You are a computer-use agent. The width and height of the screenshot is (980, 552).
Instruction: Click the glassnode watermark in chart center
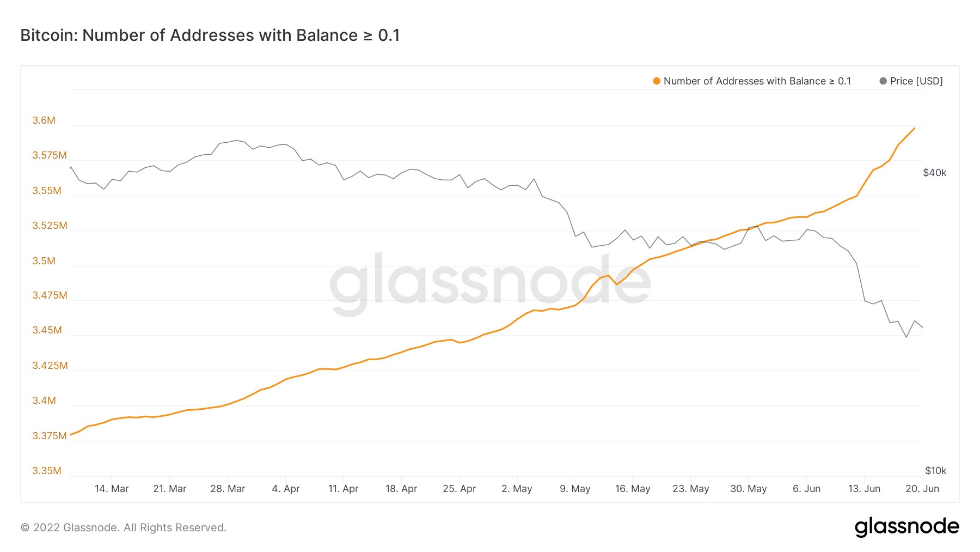tap(490, 282)
